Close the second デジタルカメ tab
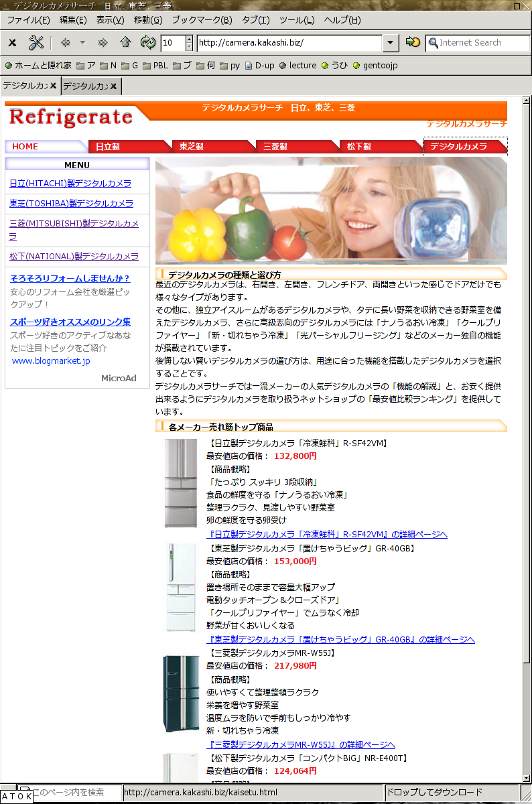Image resolution: width=532 pixels, height=804 pixels. [x=114, y=86]
